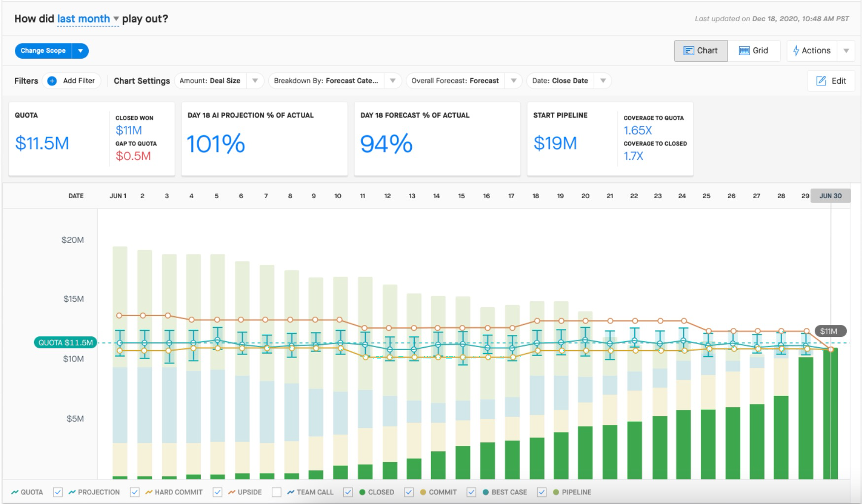Click the teal Best Case dot in the legend
862x504 pixels.
(x=486, y=492)
